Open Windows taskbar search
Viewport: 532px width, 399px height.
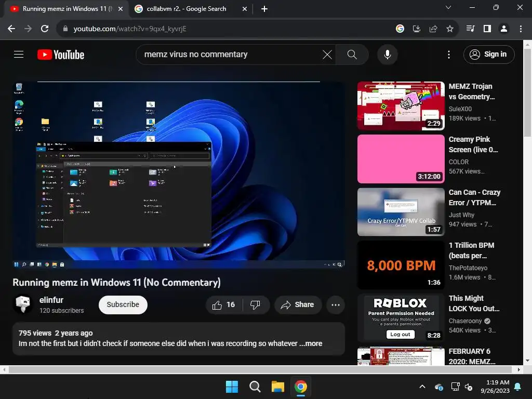(x=255, y=387)
